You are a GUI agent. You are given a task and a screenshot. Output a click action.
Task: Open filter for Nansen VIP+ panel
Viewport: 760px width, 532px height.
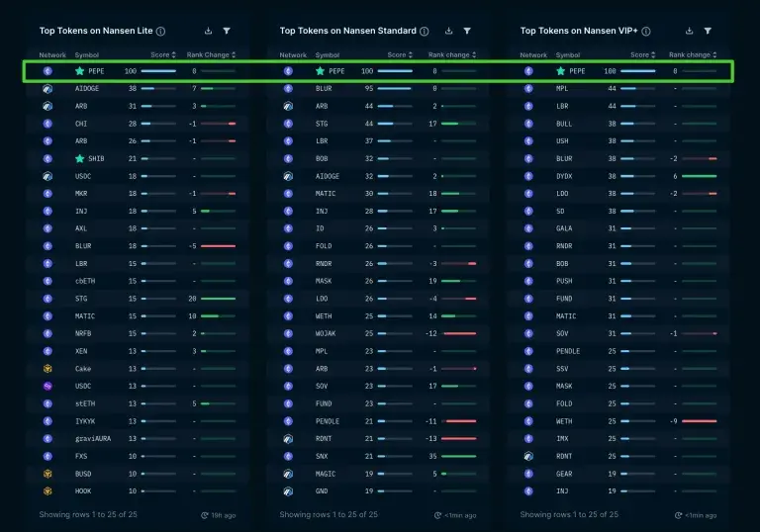click(708, 31)
